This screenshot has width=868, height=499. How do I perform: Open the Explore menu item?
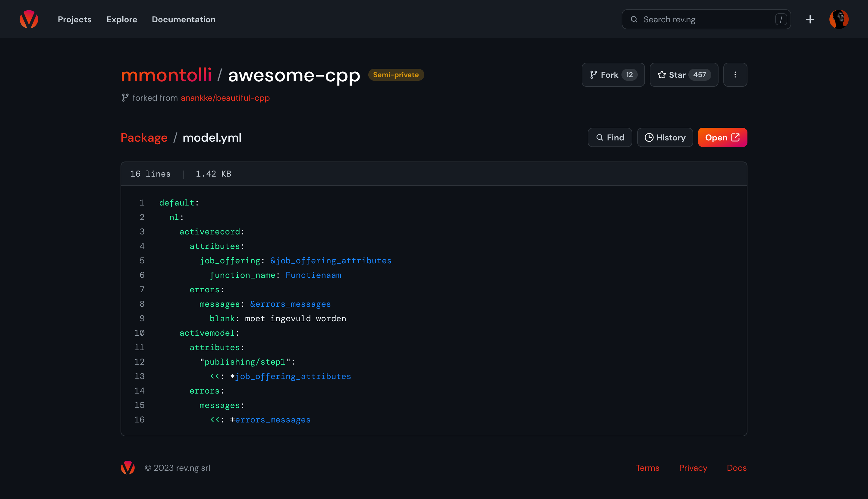122,20
